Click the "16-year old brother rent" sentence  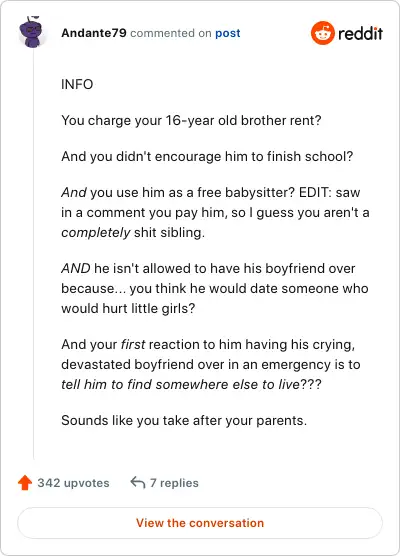click(191, 121)
